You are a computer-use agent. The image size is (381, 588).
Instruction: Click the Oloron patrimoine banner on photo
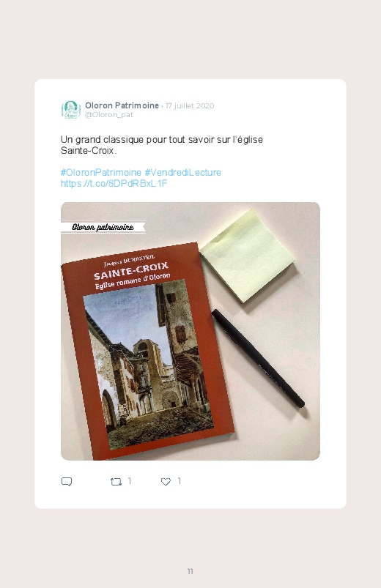pos(103,227)
